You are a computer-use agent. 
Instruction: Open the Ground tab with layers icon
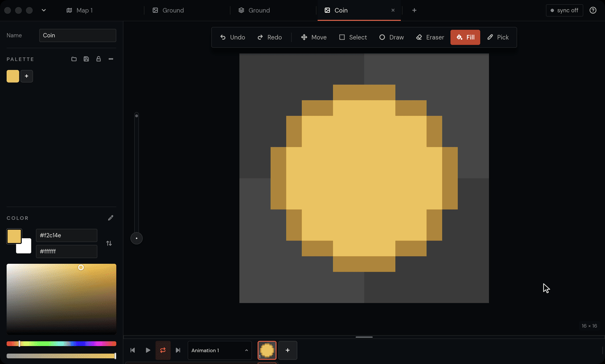pos(273,10)
